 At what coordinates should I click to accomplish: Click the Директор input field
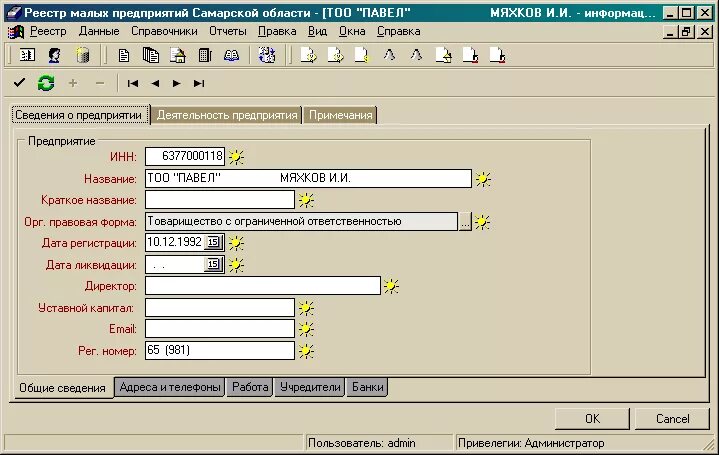coord(263,286)
